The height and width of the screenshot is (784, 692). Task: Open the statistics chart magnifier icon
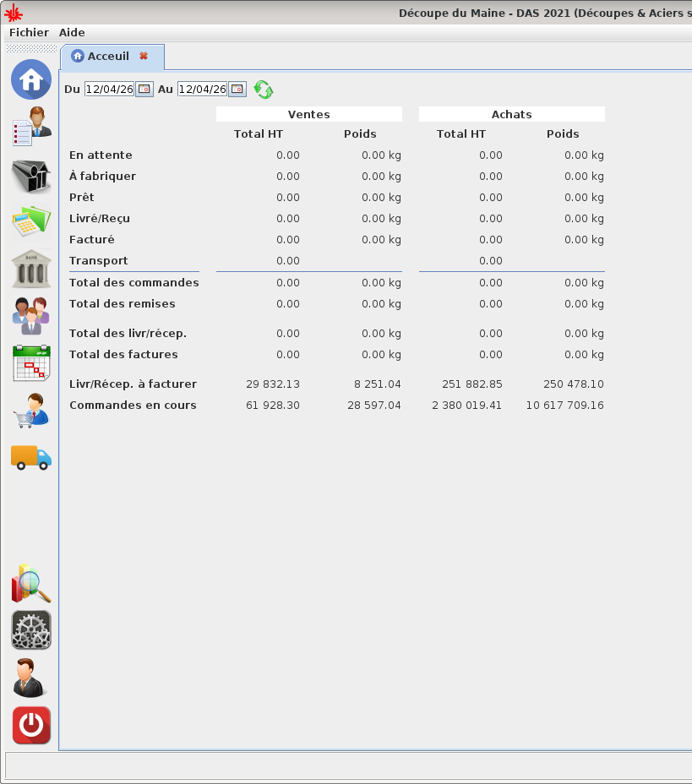(x=31, y=584)
